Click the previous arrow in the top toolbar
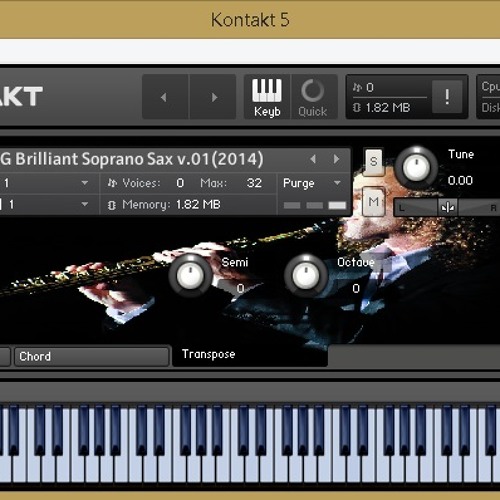 click(x=165, y=97)
